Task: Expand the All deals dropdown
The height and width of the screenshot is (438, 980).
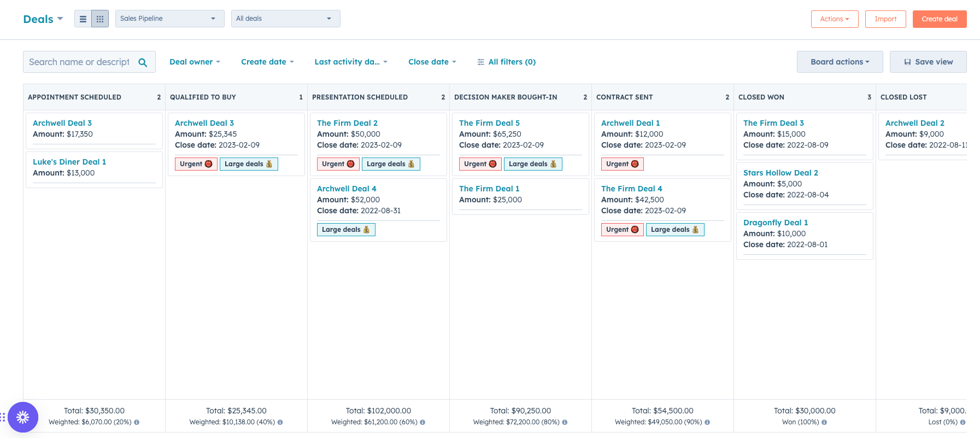Action: click(285, 19)
